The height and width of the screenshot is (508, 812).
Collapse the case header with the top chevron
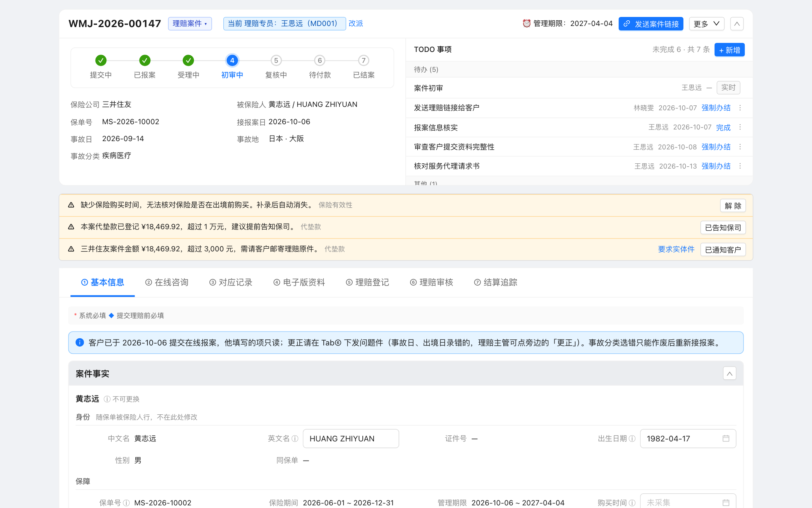click(x=737, y=24)
